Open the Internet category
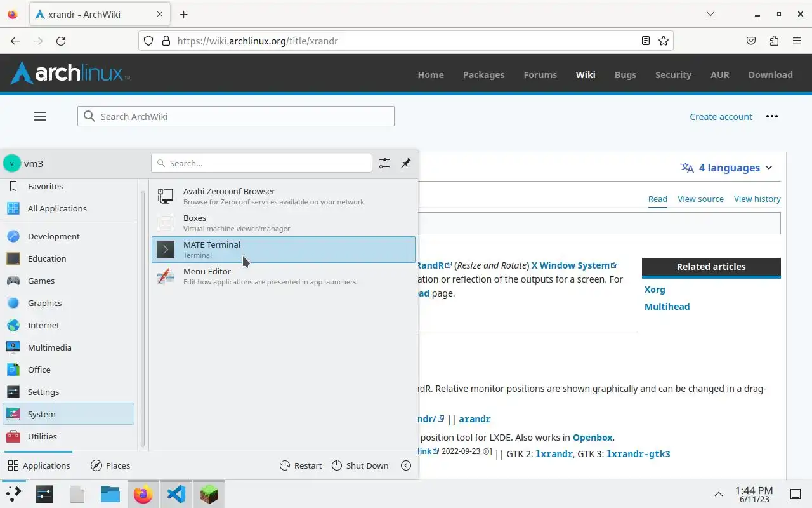This screenshot has height=508, width=812. coord(69,325)
